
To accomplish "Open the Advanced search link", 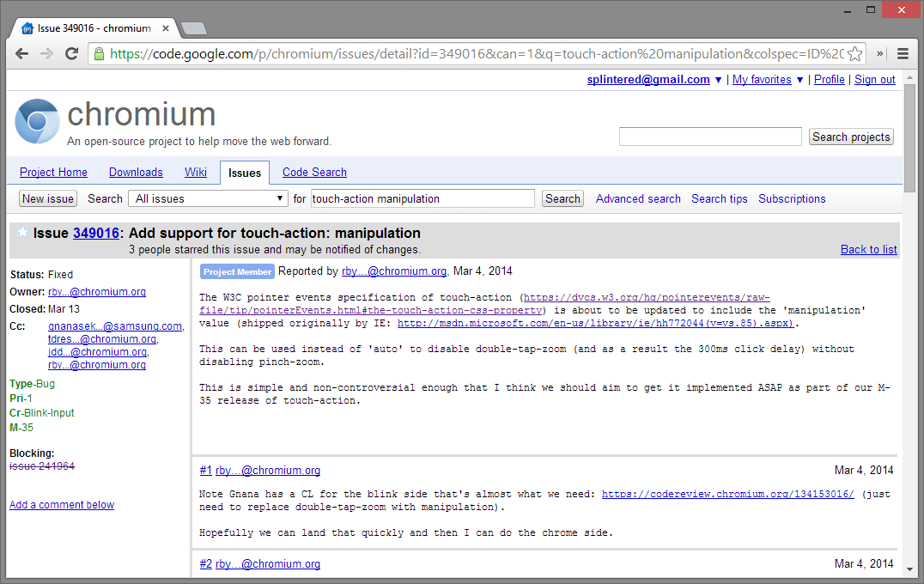I will [x=638, y=198].
